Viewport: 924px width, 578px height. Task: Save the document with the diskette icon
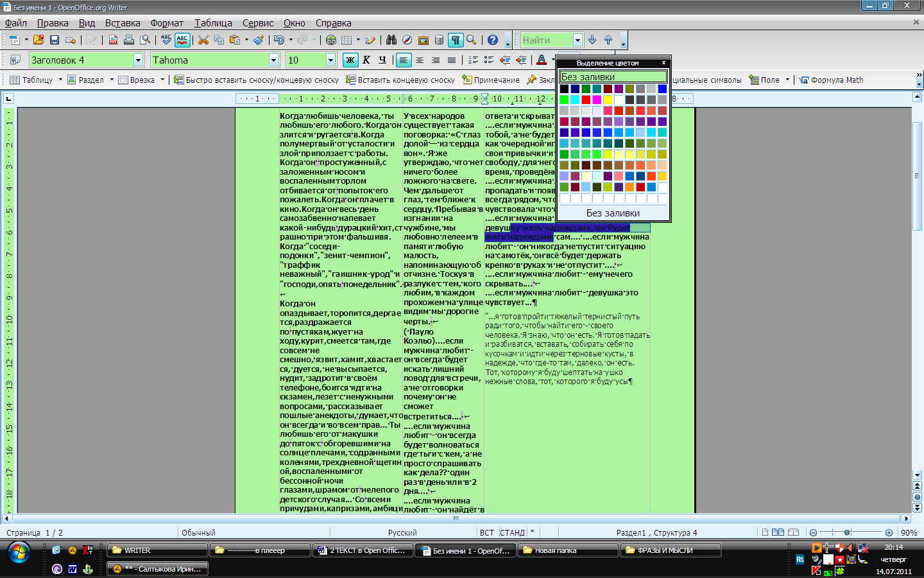(x=55, y=40)
